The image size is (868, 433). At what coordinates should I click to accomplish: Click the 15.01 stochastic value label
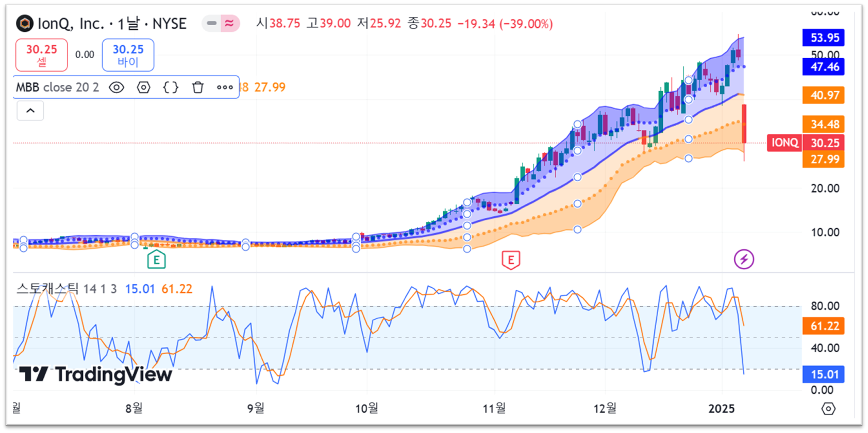(x=824, y=374)
